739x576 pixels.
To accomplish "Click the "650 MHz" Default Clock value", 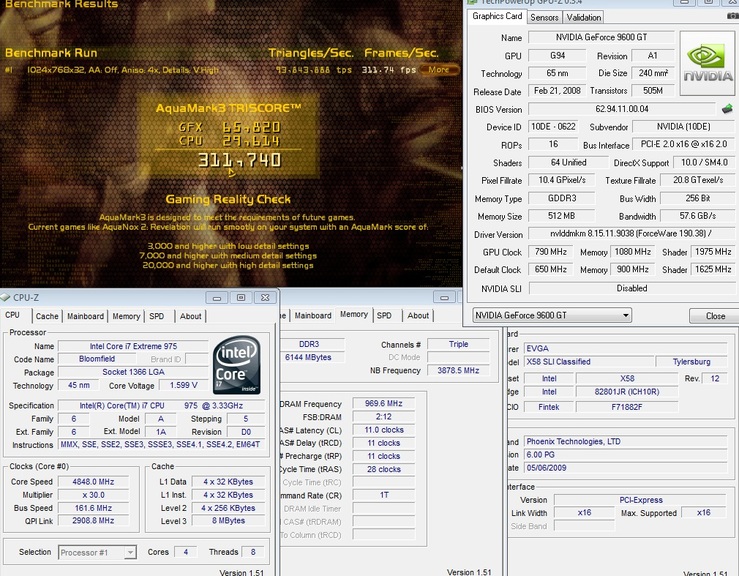I will (x=550, y=270).
